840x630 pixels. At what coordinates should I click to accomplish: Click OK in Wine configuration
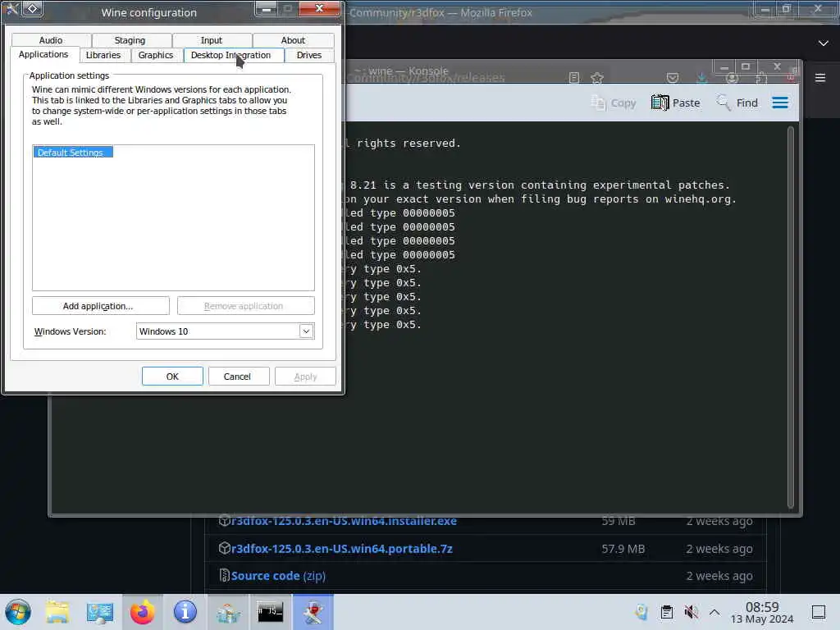coord(172,377)
